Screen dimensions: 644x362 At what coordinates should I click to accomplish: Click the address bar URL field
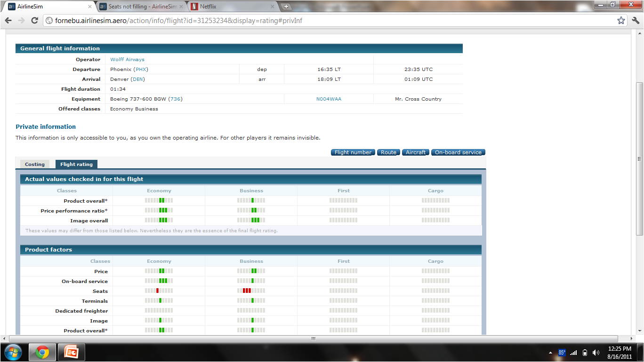[x=330, y=21]
